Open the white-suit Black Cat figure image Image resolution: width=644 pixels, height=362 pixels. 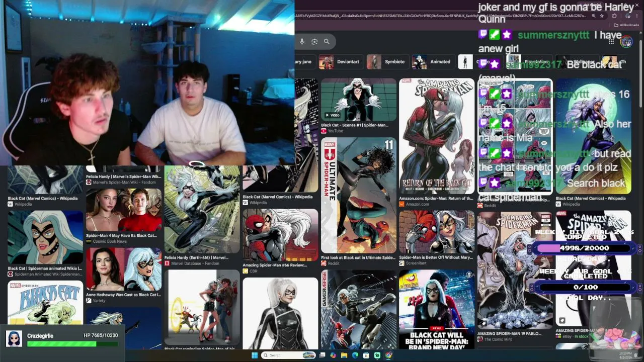tap(280, 313)
